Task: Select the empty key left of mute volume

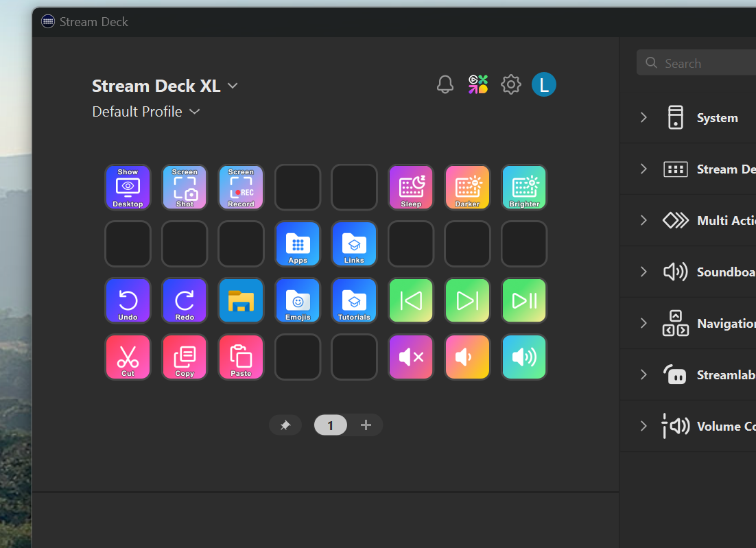Action: coord(355,357)
